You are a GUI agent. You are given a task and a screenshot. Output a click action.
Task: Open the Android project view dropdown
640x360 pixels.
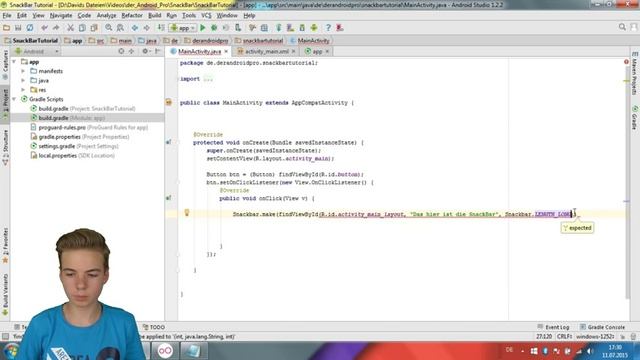37,51
